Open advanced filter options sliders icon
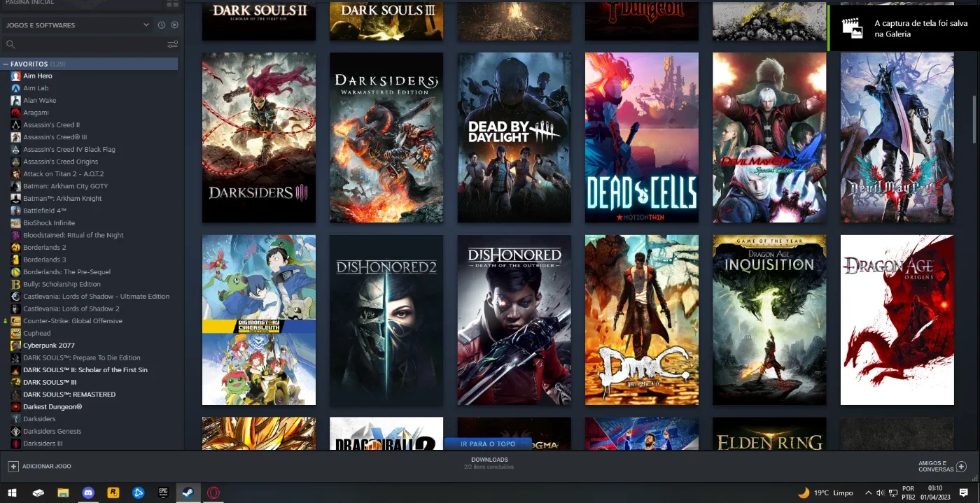This screenshot has width=980, height=503. click(x=172, y=45)
